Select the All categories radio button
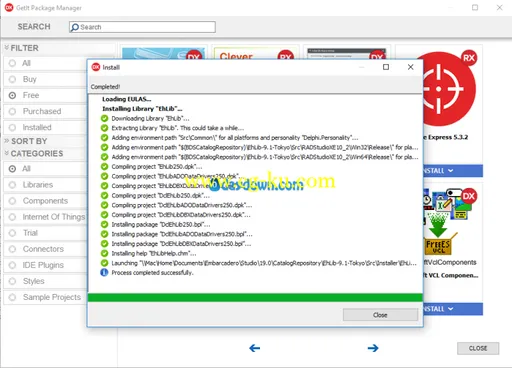The width and height of the screenshot is (512, 368). (12, 169)
